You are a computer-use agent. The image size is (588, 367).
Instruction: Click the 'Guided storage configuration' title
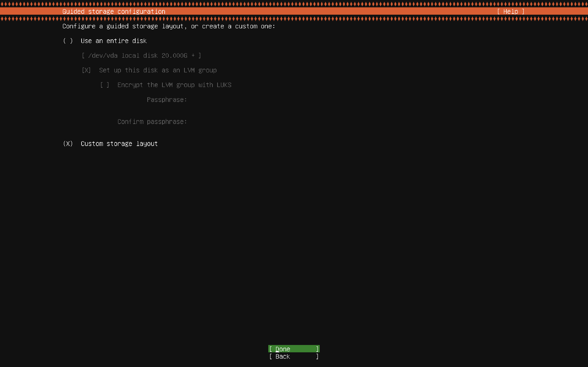click(114, 11)
